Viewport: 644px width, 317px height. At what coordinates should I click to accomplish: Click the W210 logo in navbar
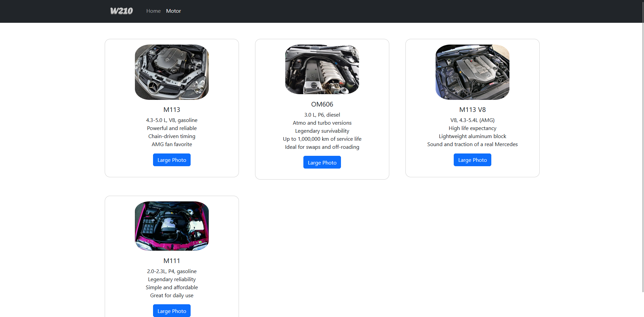(121, 11)
